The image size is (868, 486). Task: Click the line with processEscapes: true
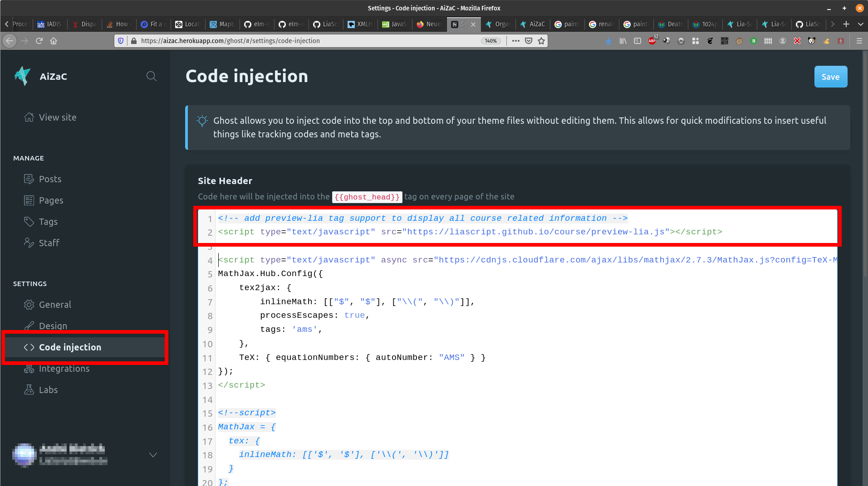click(x=315, y=316)
